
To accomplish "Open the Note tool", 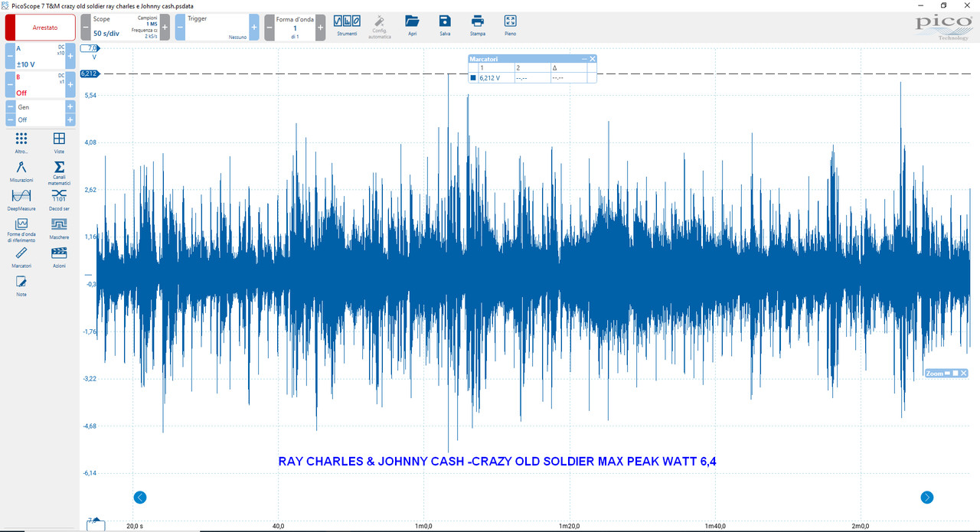I will click(x=21, y=286).
